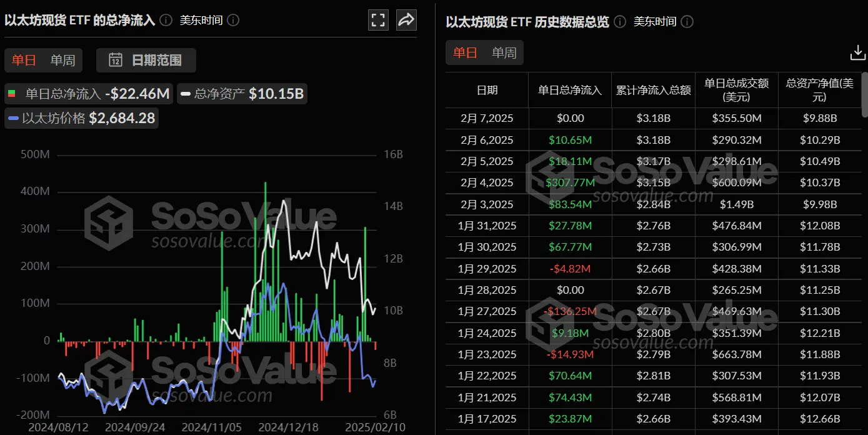
Task: Click the -$22.46M legend value
Action: [137, 94]
